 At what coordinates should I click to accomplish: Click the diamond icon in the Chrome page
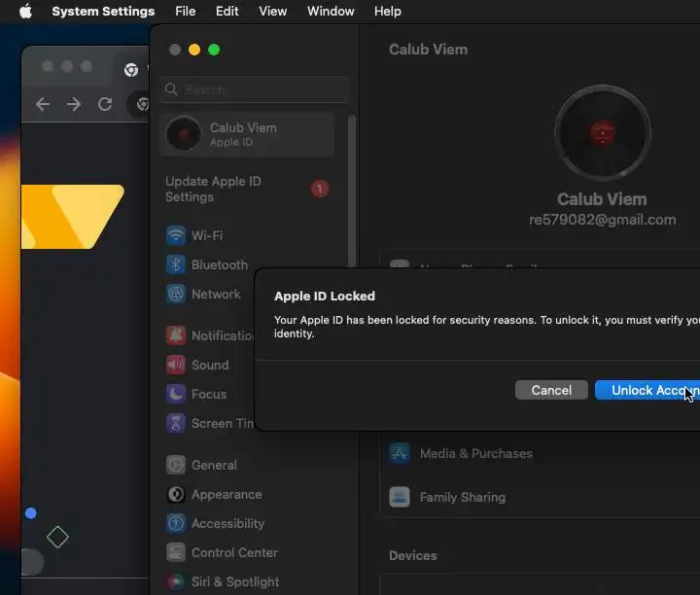(x=57, y=537)
